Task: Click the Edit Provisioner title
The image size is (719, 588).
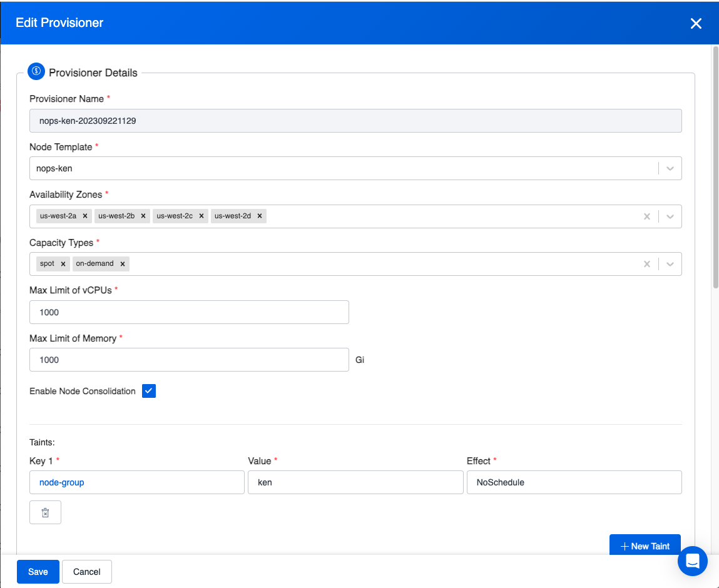Action: [59, 23]
